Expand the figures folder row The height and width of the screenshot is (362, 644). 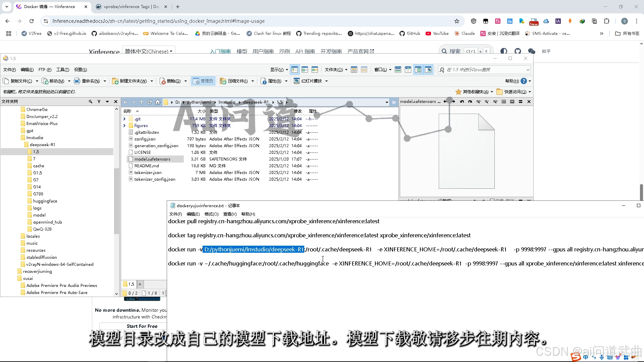pos(124,126)
